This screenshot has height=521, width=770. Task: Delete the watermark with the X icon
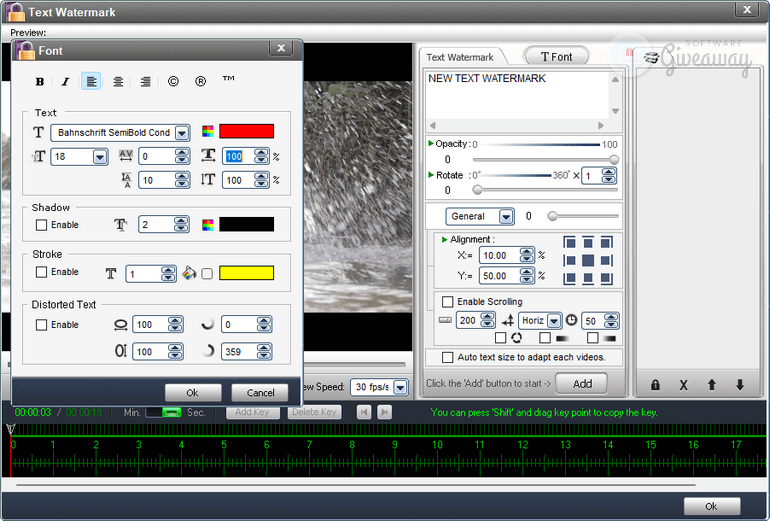(x=684, y=385)
